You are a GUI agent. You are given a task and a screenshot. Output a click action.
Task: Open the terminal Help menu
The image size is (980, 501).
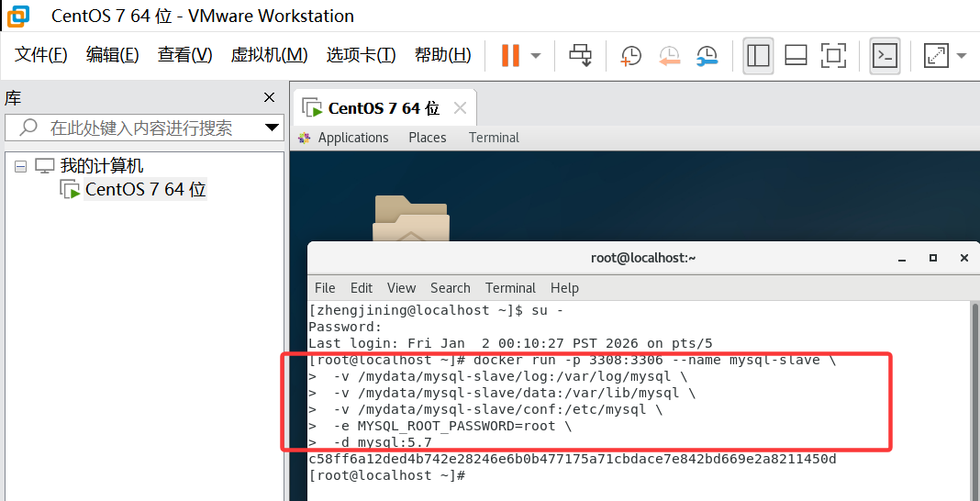click(x=564, y=288)
